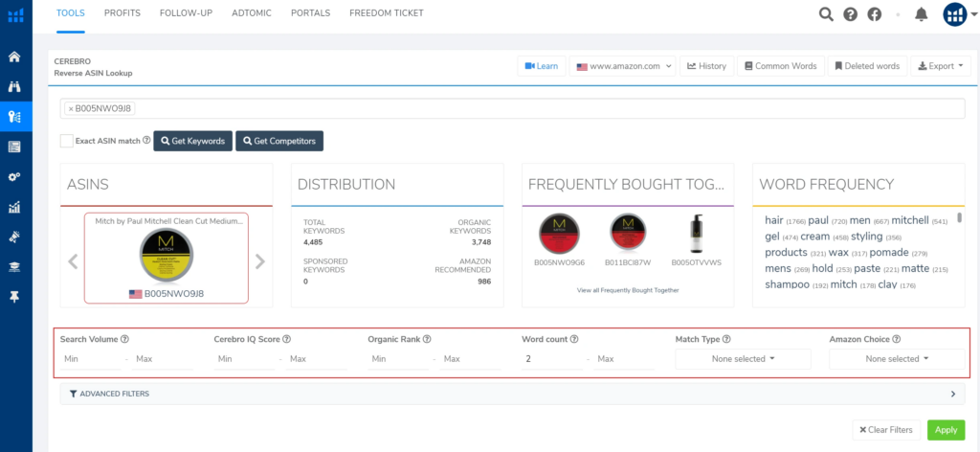Select the Mitch Clean Cut product thumbnail
980x452 pixels.
[167, 254]
